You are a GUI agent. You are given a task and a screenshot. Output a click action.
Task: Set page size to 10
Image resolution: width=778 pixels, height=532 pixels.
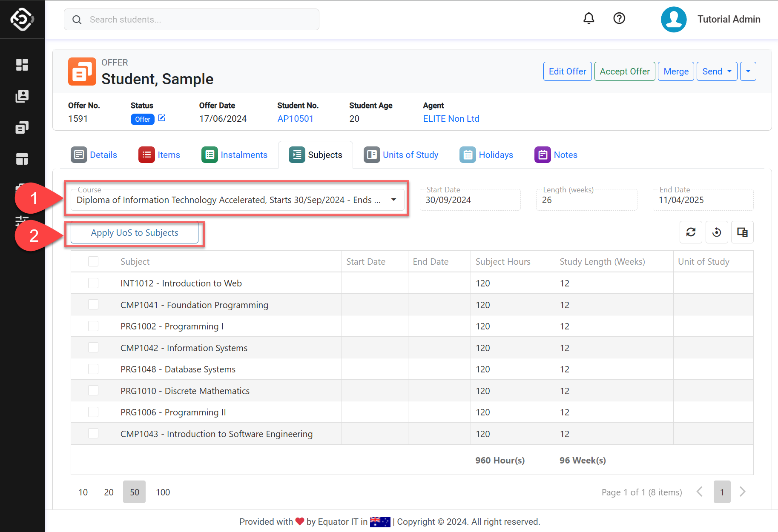click(83, 492)
